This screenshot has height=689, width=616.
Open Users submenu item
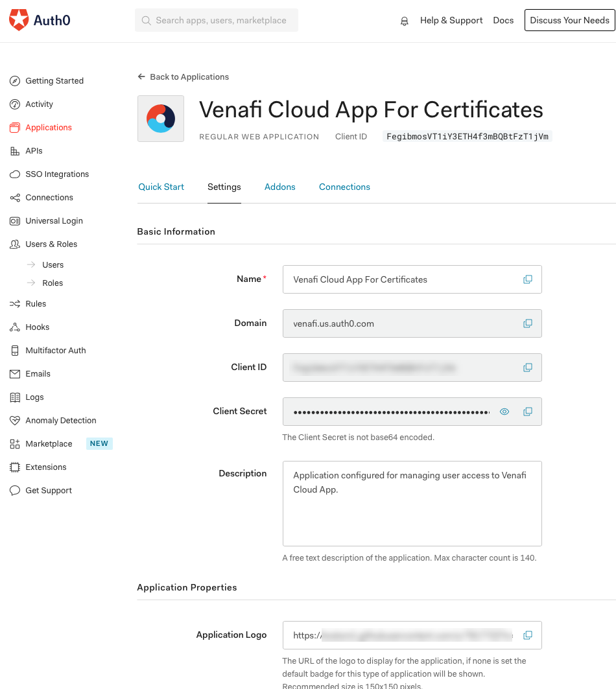(x=53, y=265)
